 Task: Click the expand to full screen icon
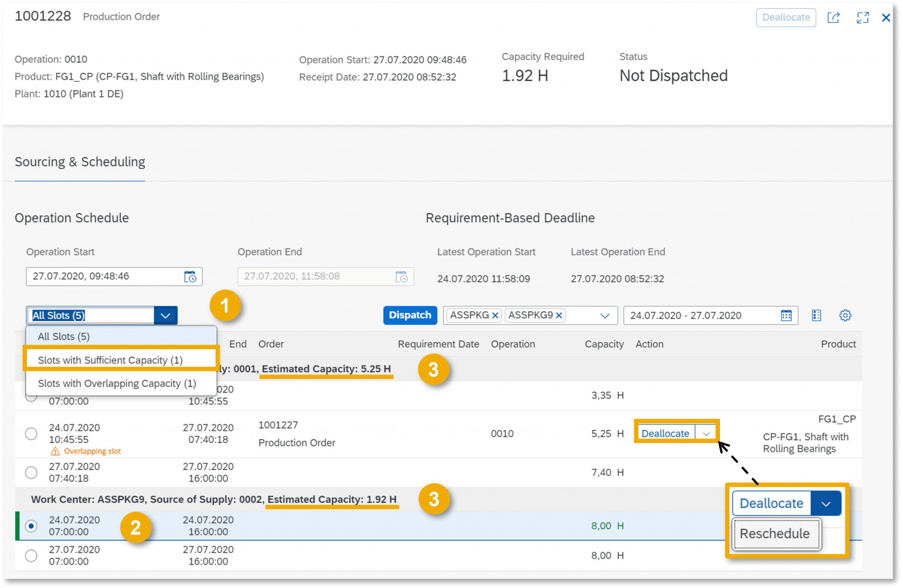point(862,18)
